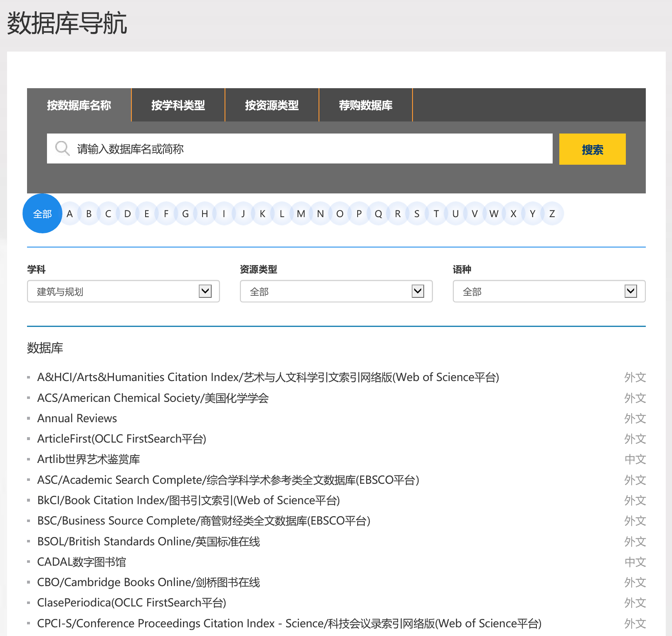The height and width of the screenshot is (636, 672).
Task: Filter databases by letter A
Action: (x=70, y=214)
